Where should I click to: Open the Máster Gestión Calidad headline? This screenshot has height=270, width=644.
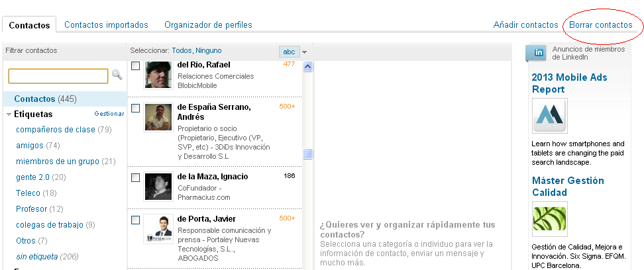[568, 187]
